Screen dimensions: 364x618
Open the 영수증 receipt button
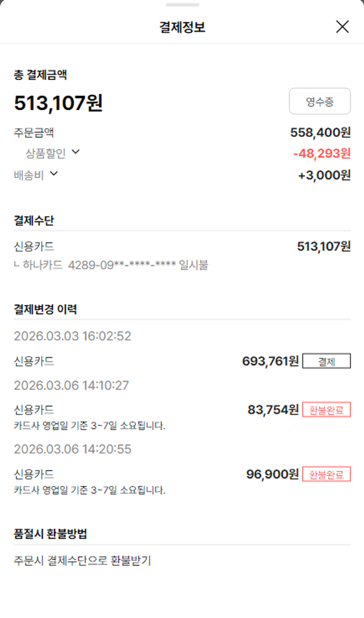pyautogui.click(x=320, y=102)
